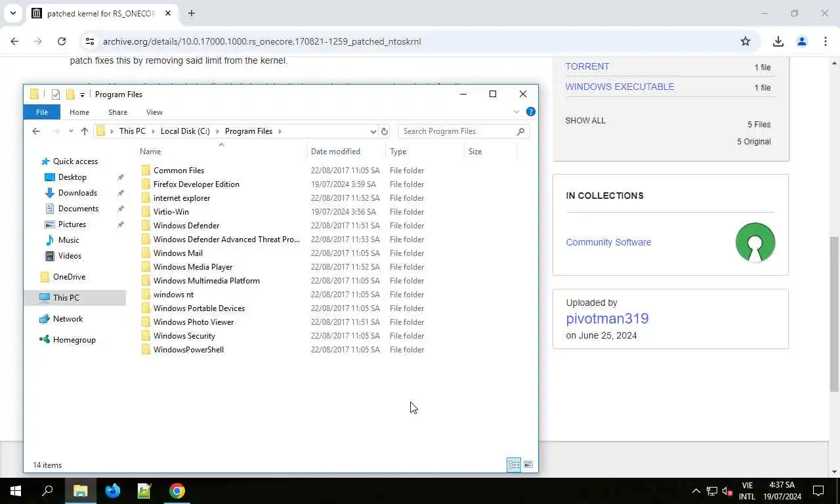Image resolution: width=840 pixels, height=504 pixels.
Task: Click the Chrome page vertical scrollbar thumb
Action: click(834, 313)
